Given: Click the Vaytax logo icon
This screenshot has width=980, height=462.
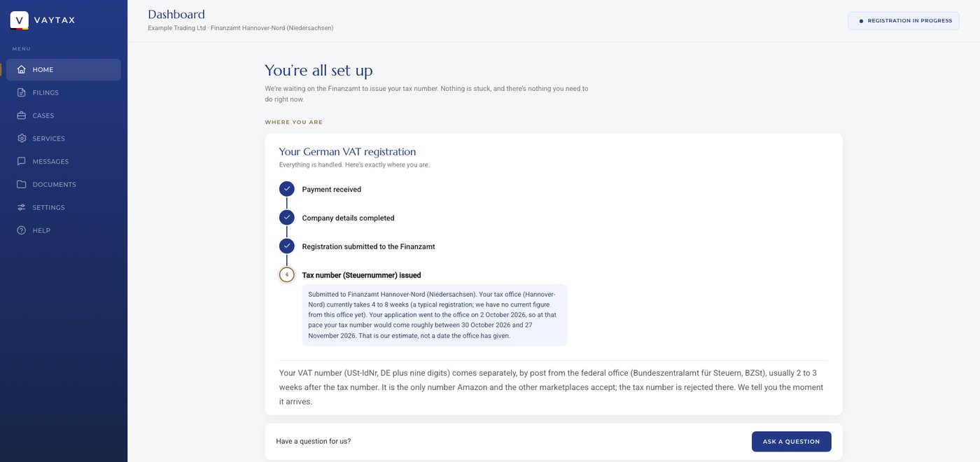Looking at the screenshot, I should [x=20, y=20].
